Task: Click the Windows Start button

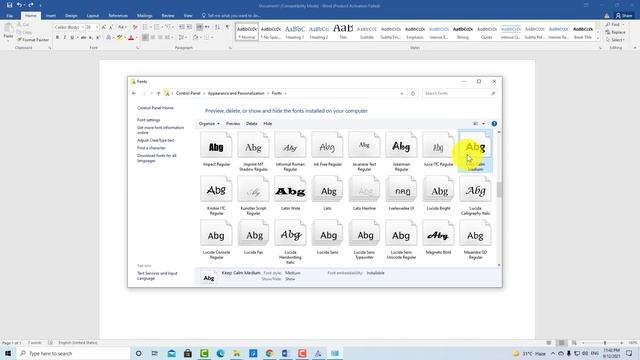Action: (8, 353)
